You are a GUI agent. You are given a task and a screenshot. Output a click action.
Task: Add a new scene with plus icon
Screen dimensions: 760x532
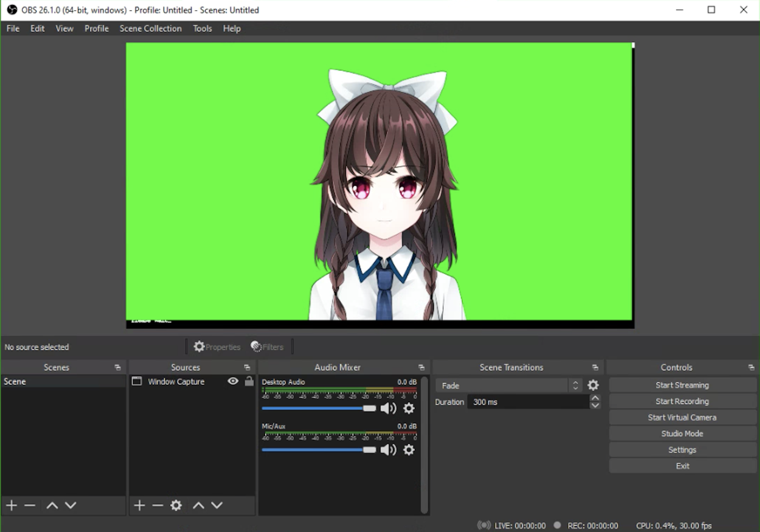click(12, 505)
